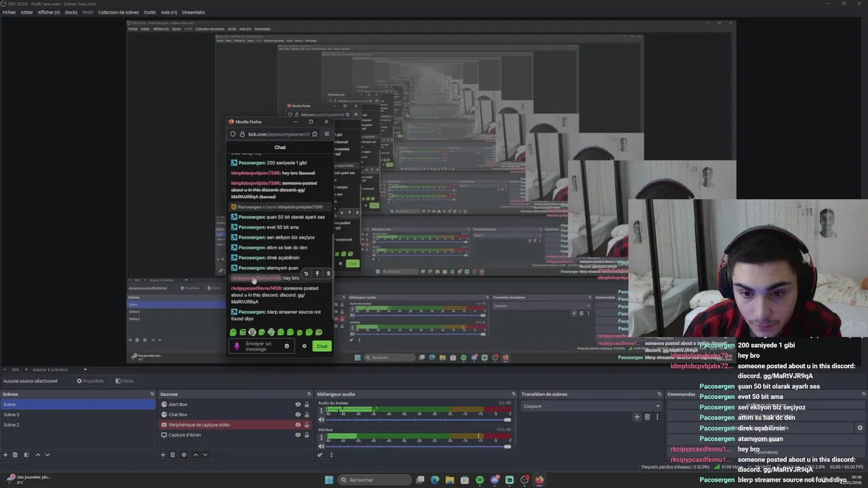The height and width of the screenshot is (488, 868).
Task: Hide the Capture d'écran source
Action: [298, 435]
